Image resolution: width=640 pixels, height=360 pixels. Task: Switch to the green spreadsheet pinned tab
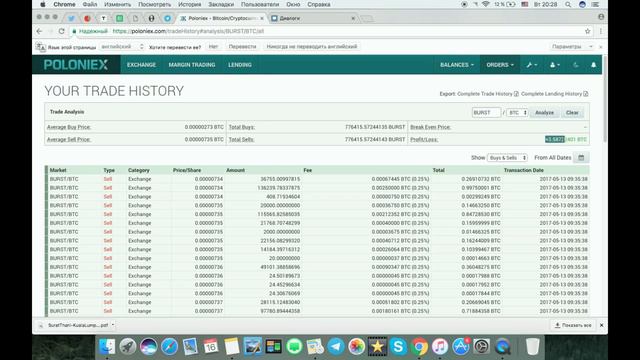120,18
